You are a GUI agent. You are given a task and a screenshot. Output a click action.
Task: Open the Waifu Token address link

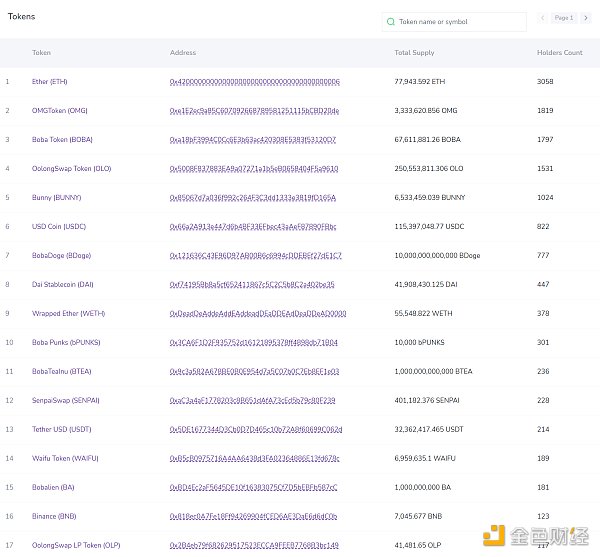tap(254, 459)
